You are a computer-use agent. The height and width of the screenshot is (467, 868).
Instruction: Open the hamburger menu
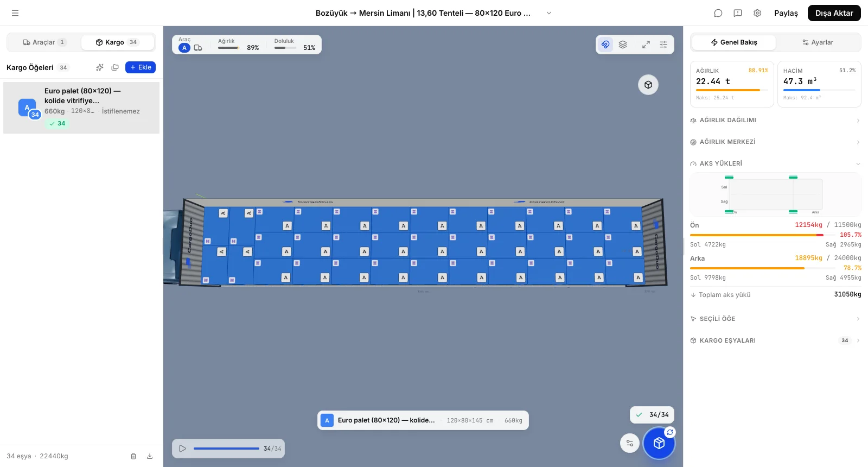(15, 13)
